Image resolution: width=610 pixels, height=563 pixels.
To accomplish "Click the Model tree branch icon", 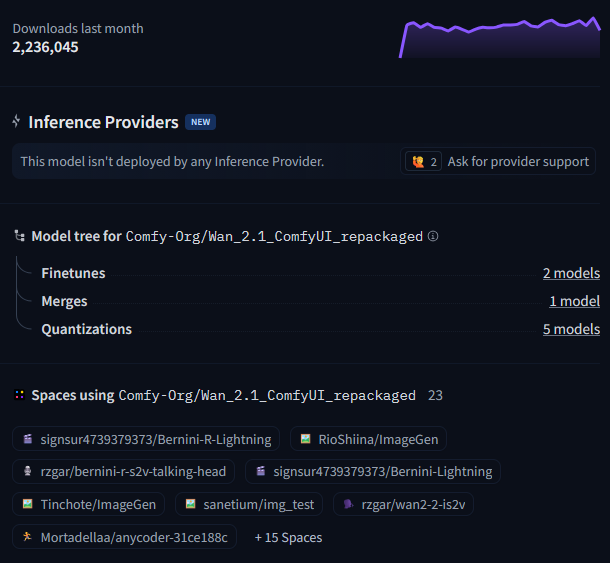I will pyautogui.click(x=19, y=236).
